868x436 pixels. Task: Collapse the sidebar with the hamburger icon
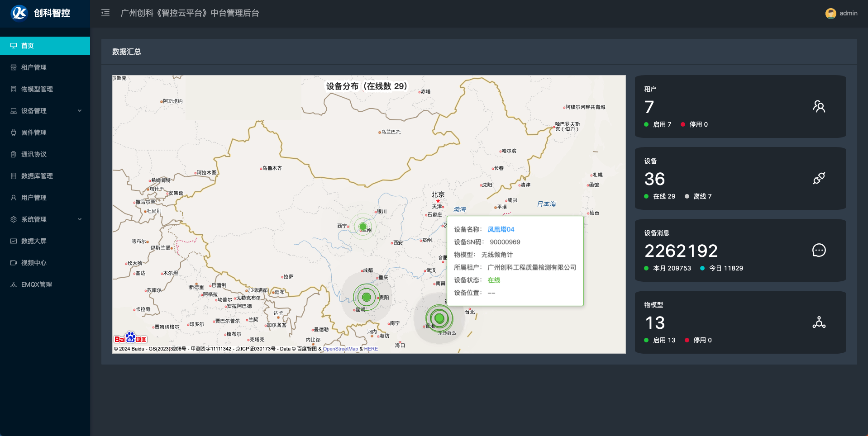click(x=105, y=13)
